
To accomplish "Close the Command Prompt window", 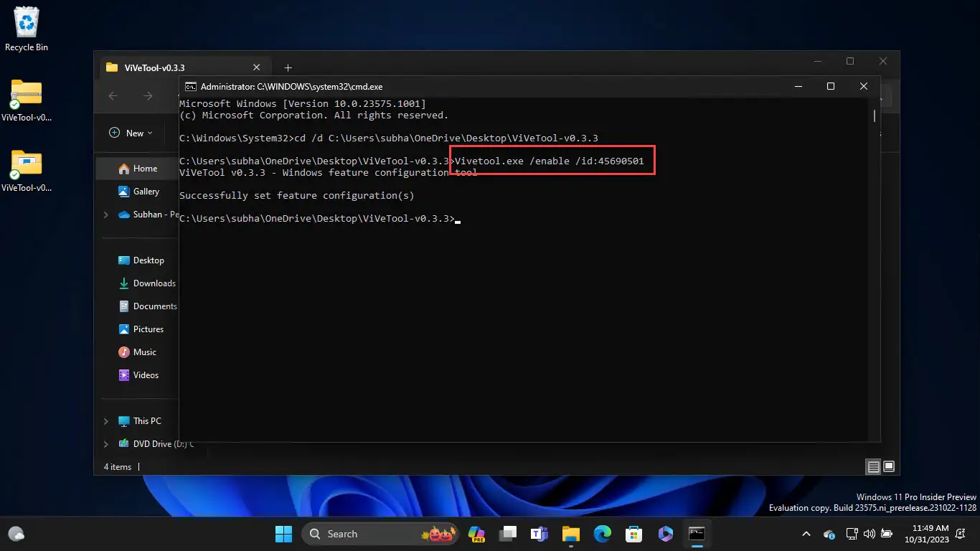I will tap(864, 86).
